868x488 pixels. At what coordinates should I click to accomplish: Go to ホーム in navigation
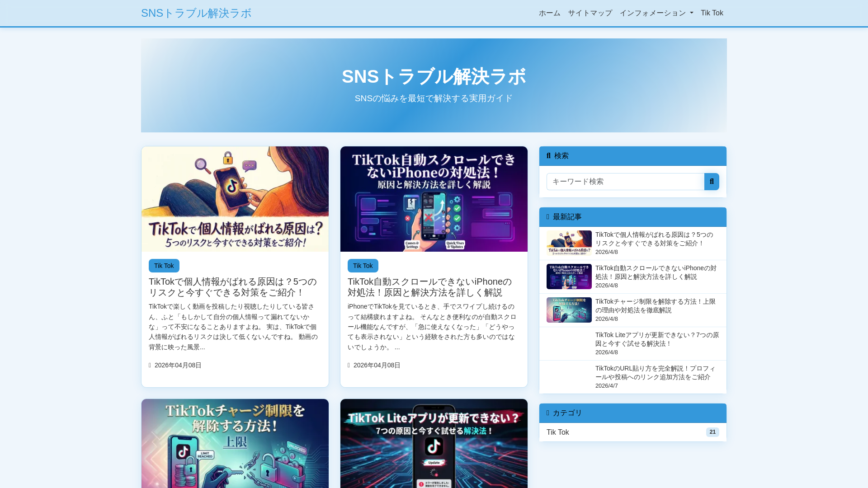[x=550, y=13]
